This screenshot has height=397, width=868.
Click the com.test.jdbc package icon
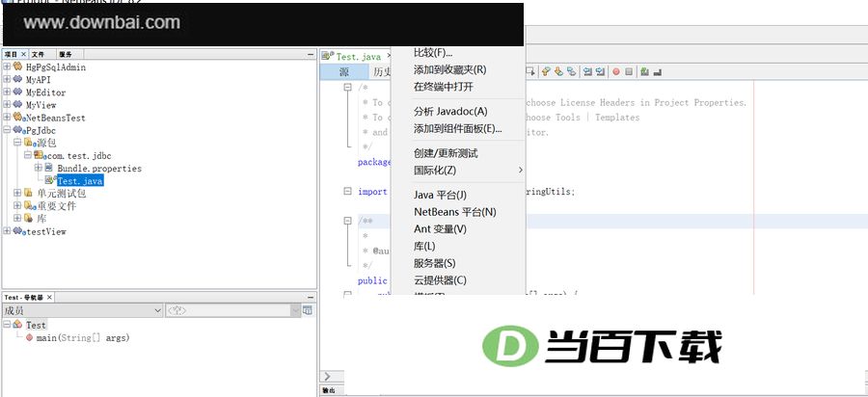39,155
